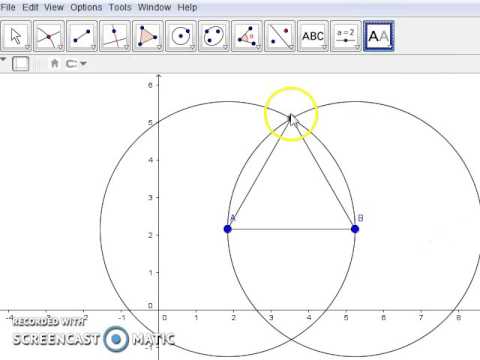Expand the Circle tool's dropdown triangle
The width and height of the screenshot is (480, 360).
192,47
